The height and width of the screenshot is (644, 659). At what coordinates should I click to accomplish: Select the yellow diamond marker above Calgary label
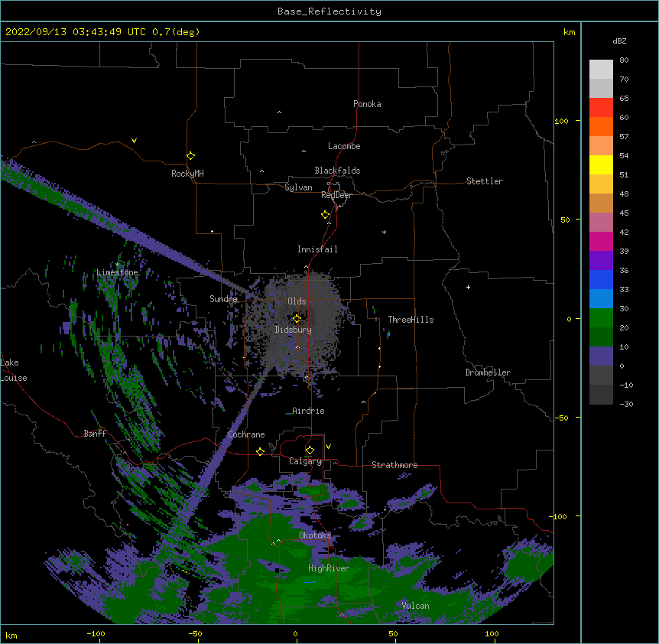[x=310, y=450]
